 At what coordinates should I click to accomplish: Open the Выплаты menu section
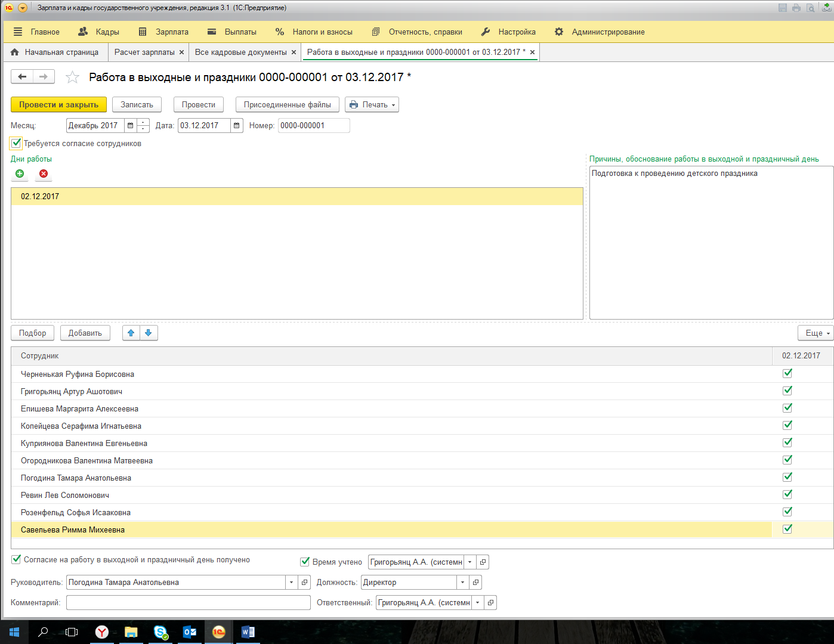tap(232, 32)
